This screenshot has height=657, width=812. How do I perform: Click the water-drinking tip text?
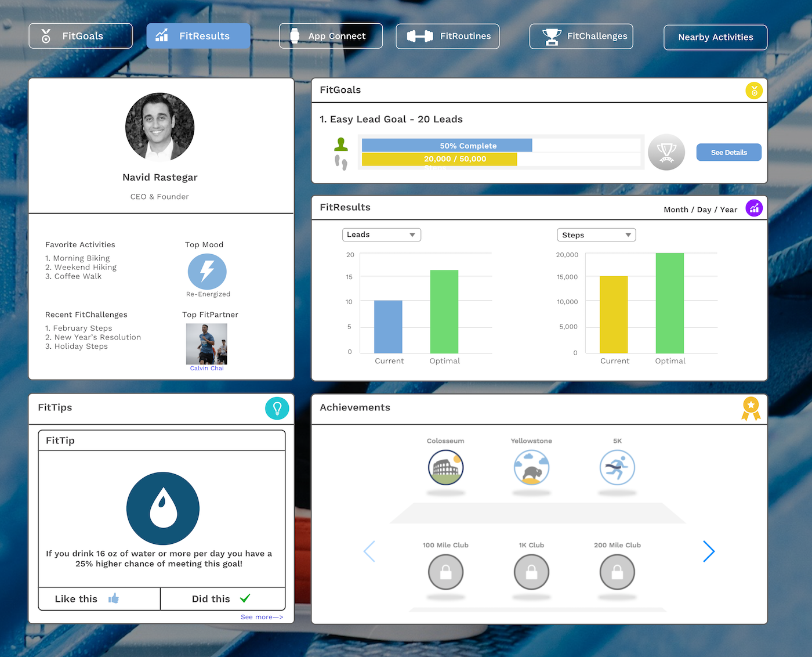tap(159, 558)
